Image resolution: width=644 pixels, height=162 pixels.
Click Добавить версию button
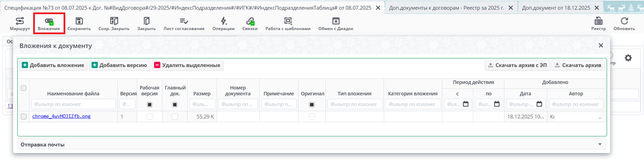point(120,65)
